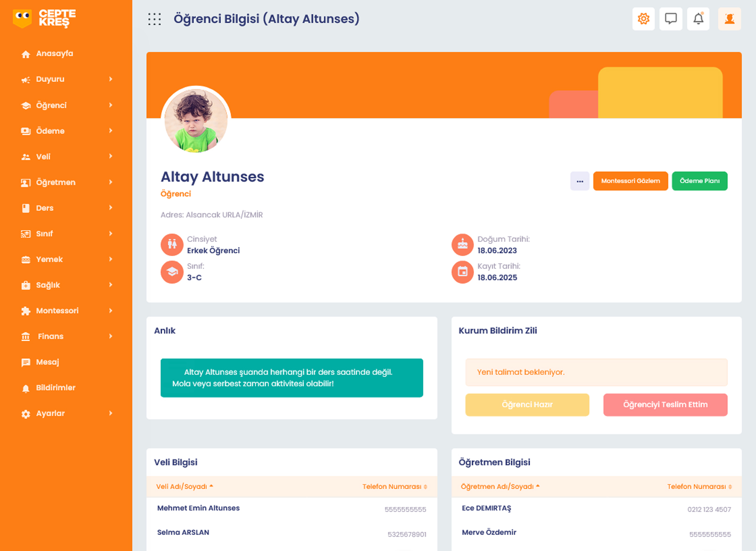Open the user profile icon at top right
The image size is (756, 551).
point(729,19)
